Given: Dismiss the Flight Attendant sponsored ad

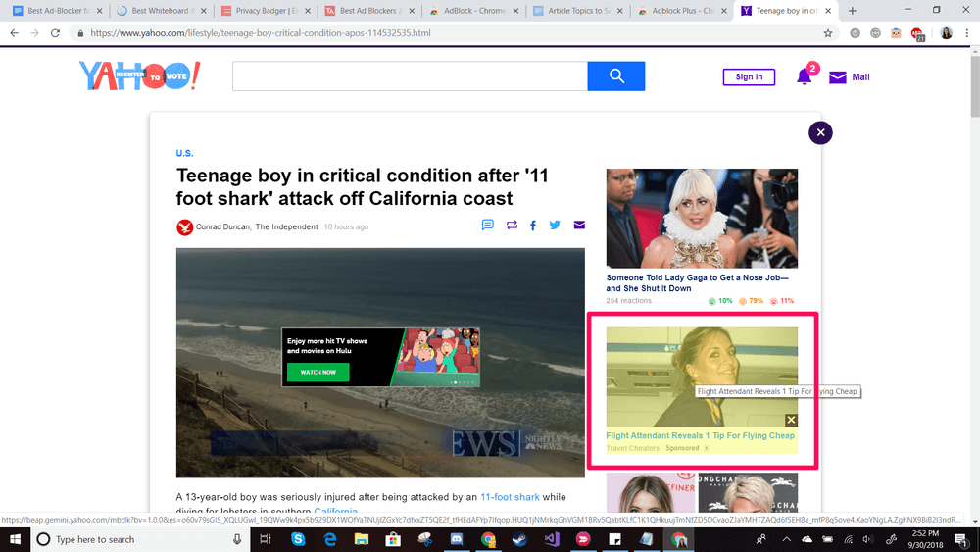Looking at the screenshot, I should tap(791, 420).
